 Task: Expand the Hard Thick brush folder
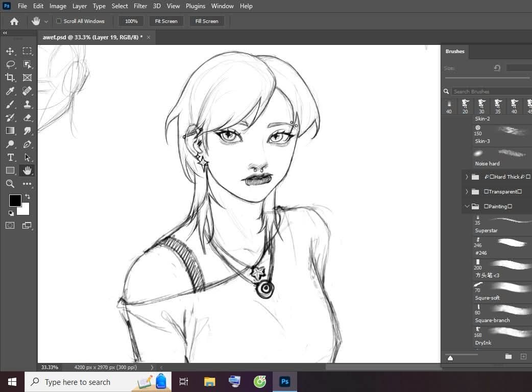coord(467,177)
